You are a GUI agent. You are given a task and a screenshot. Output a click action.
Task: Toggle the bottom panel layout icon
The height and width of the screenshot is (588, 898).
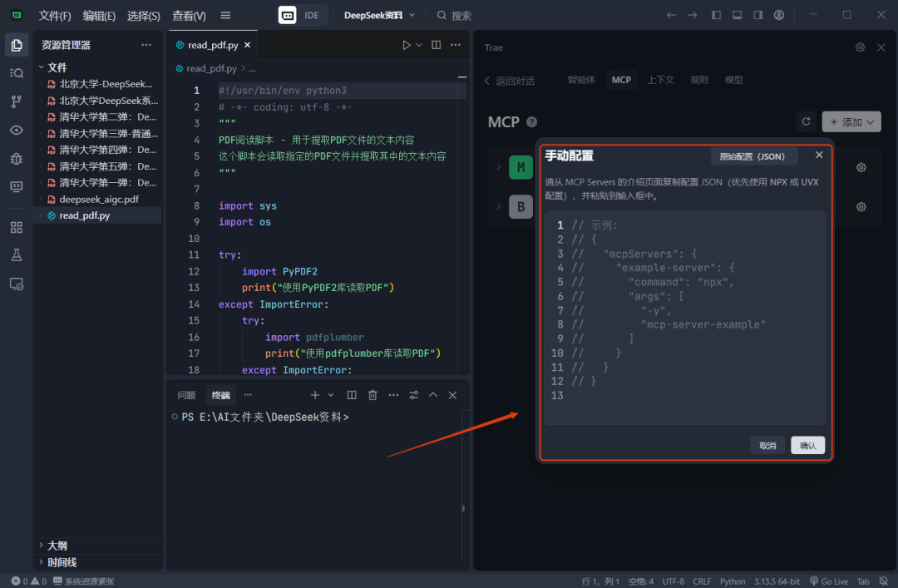click(737, 15)
